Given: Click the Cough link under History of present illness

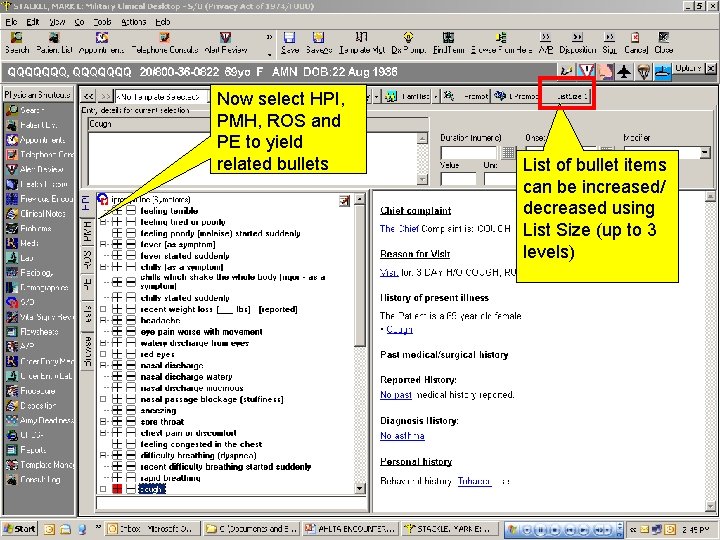Looking at the screenshot, I should pos(399,330).
